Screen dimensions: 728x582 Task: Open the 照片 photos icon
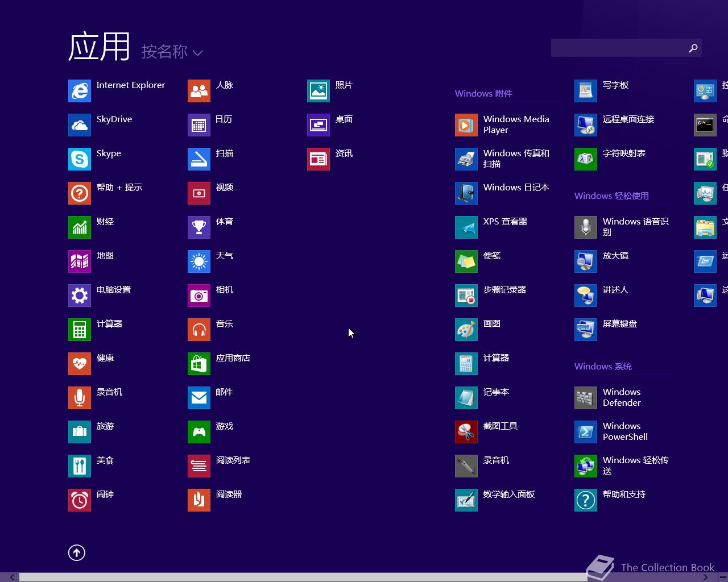pyautogui.click(x=318, y=91)
